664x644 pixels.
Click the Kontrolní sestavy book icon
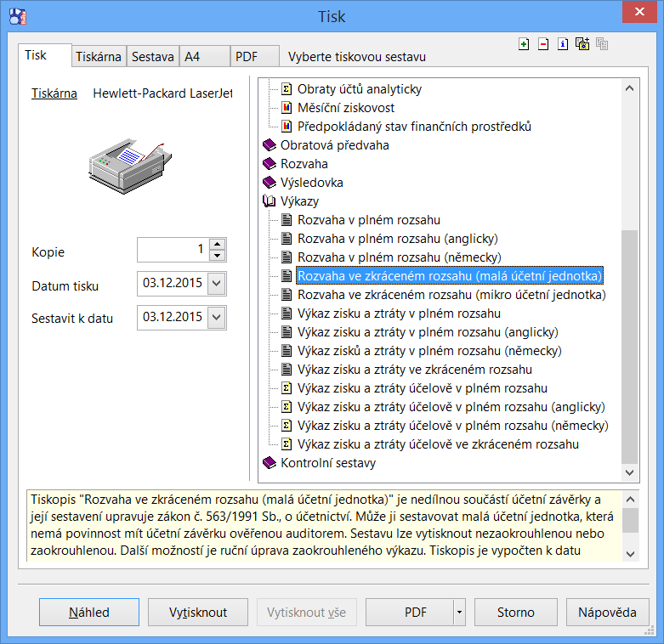click(270, 463)
